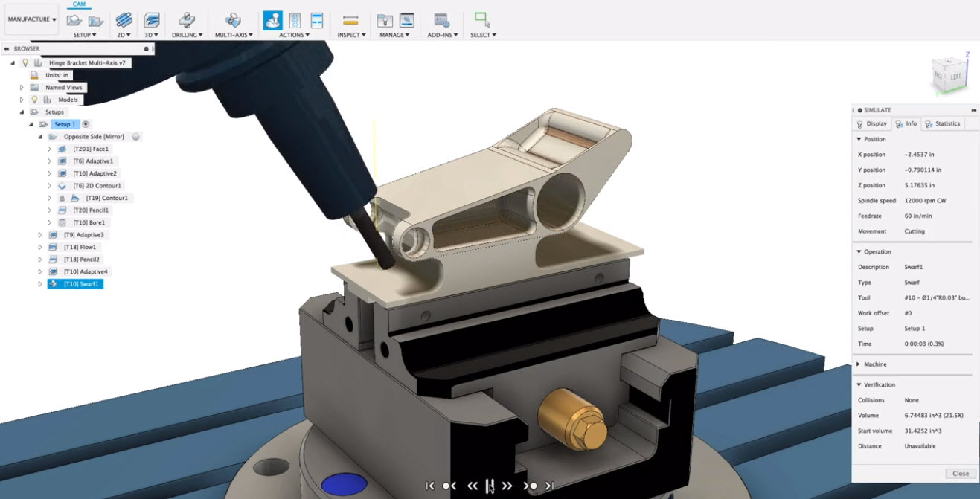Open the SELECT dropdown menu
Viewport: 980px width, 499px height.
(x=483, y=35)
